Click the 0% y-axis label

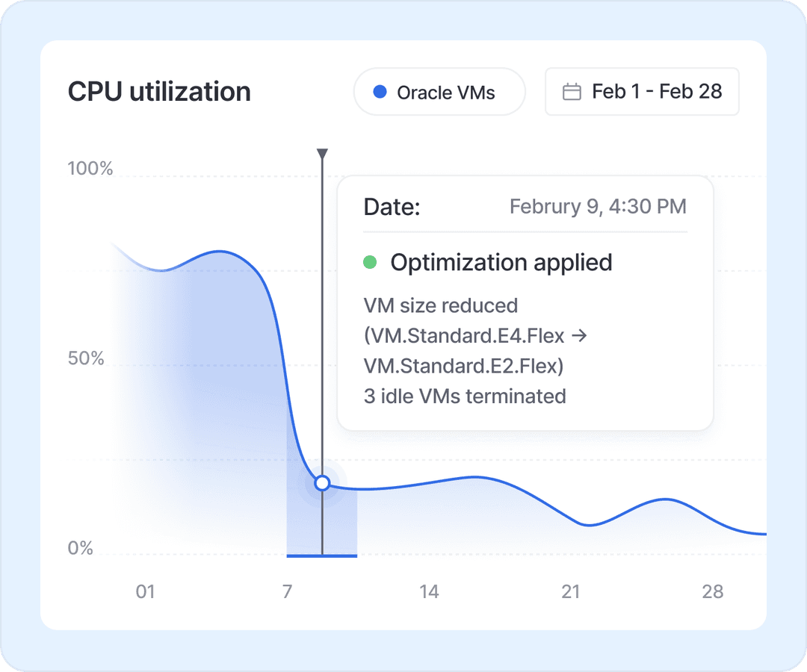(81, 549)
